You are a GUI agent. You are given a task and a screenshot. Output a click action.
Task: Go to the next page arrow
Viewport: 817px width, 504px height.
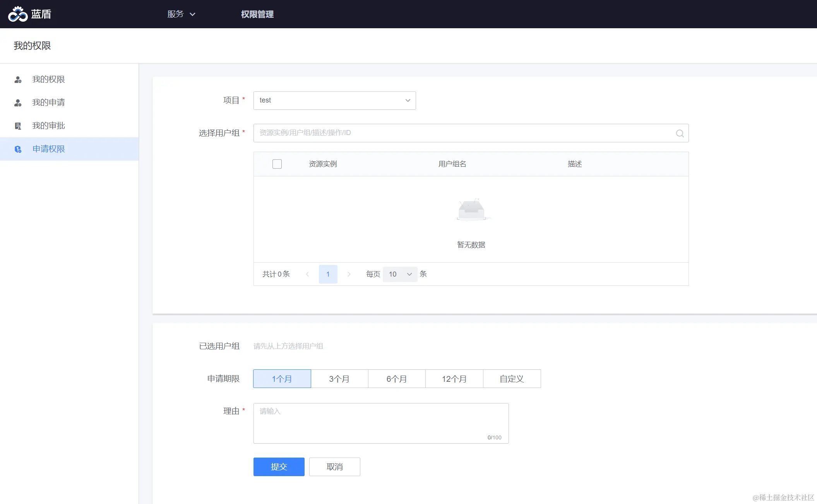pyautogui.click(x=349, y=274)
